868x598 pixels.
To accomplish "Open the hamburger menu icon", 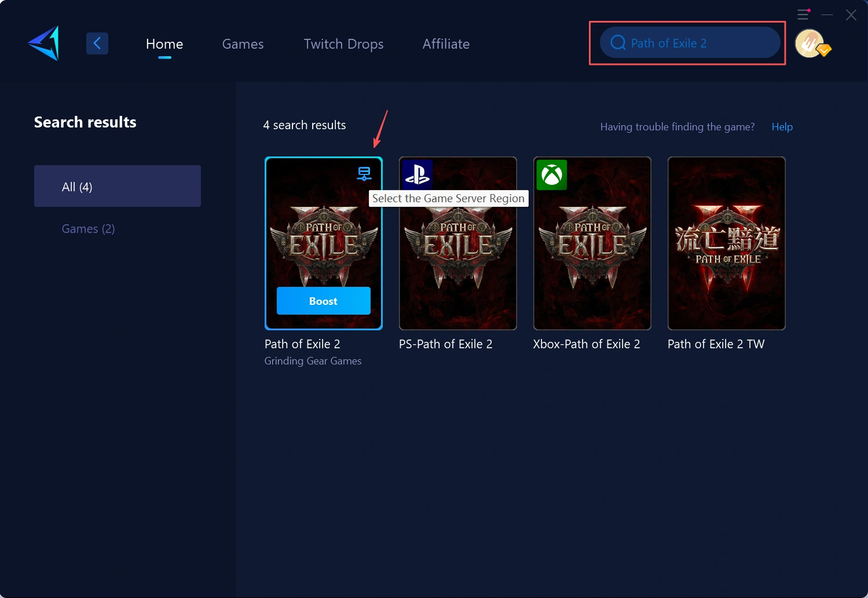I will click(x=803, y=14).
